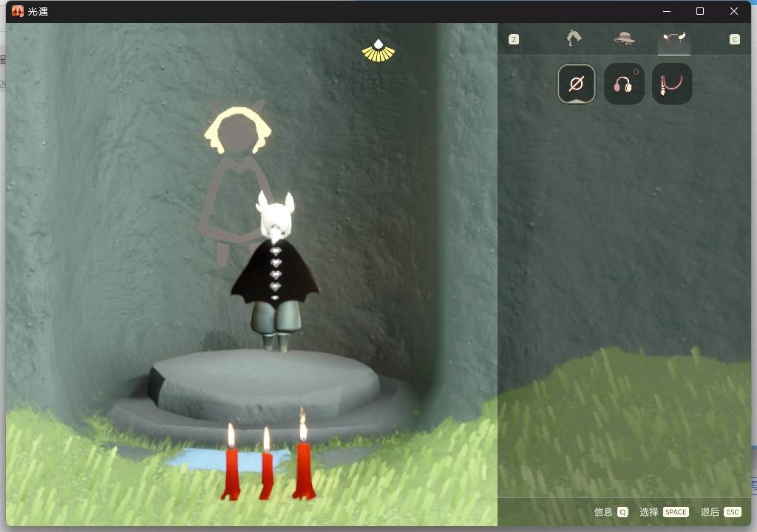
Task: Switch to the hairstyle category tab
Action: [574, 38]
